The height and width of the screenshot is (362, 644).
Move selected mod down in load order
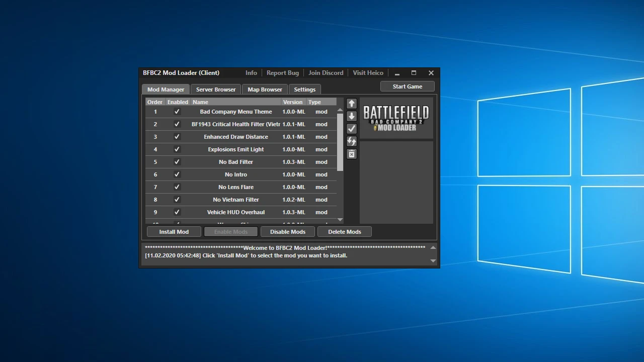(352, 116)
